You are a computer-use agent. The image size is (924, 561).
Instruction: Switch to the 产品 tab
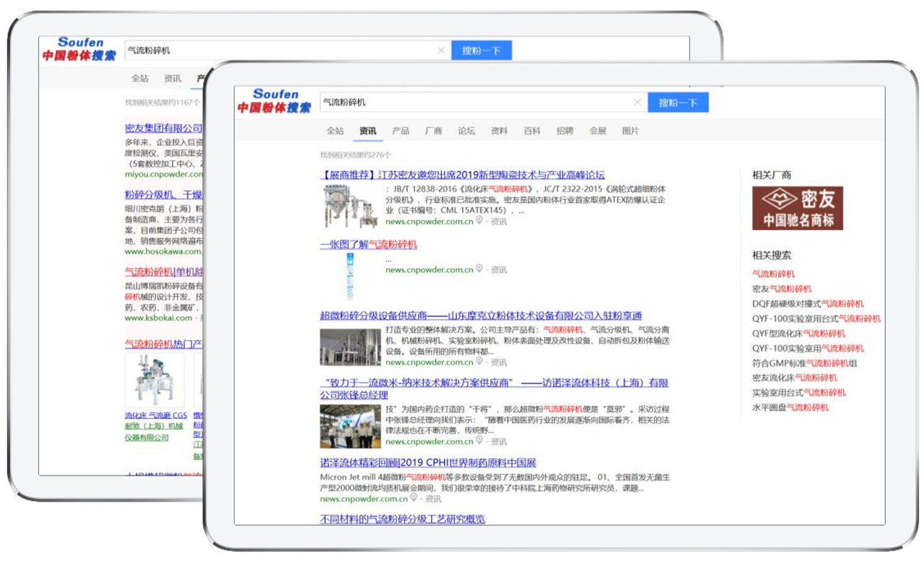point(400,131)
